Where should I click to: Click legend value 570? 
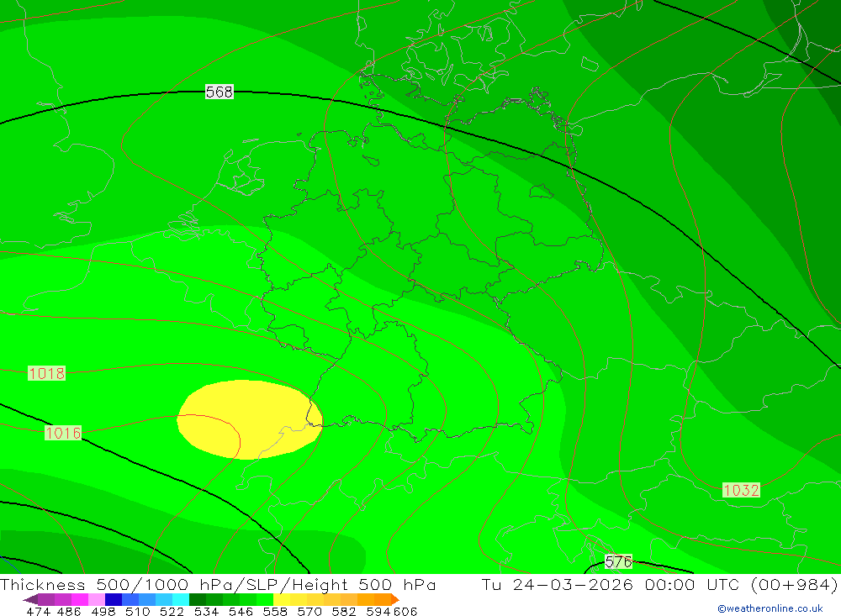[x=309, y=611]
